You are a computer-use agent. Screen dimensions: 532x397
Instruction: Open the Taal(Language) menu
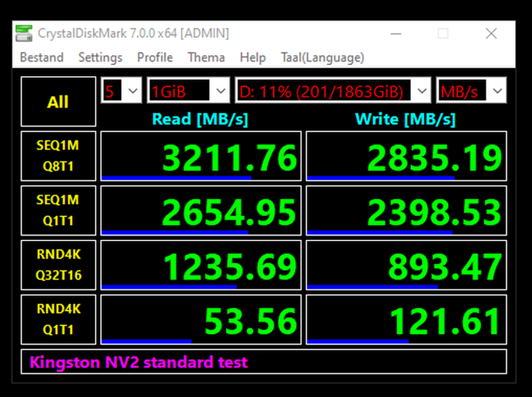(322, 57)
